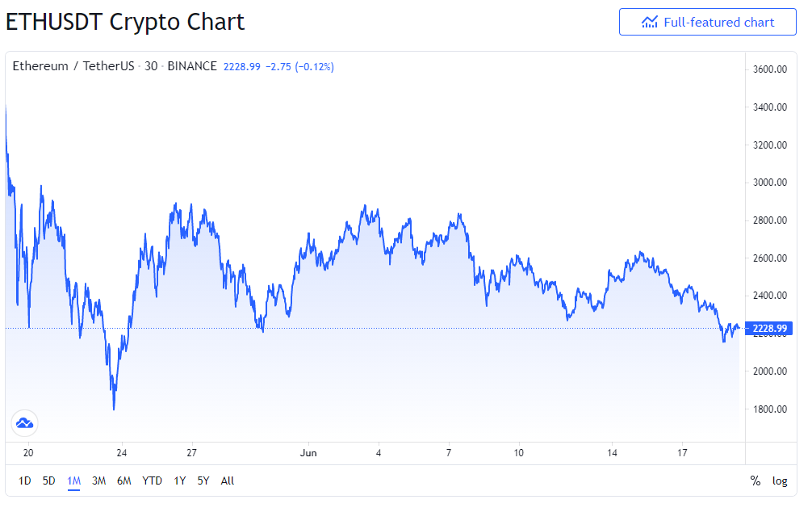Screen dimensions: 812x512
Task: Click the Jun date marker on time axis
Action: (x=308, y=453)
